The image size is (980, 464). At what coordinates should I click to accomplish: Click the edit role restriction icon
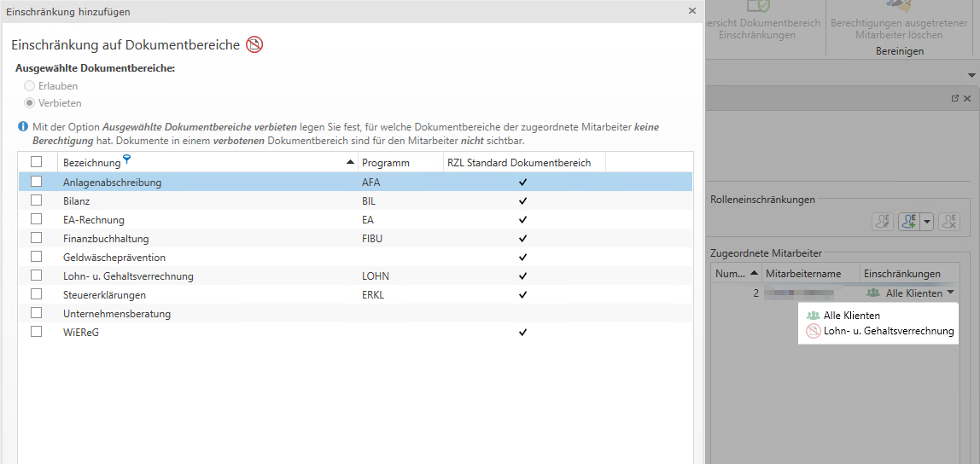coord(882,222)
